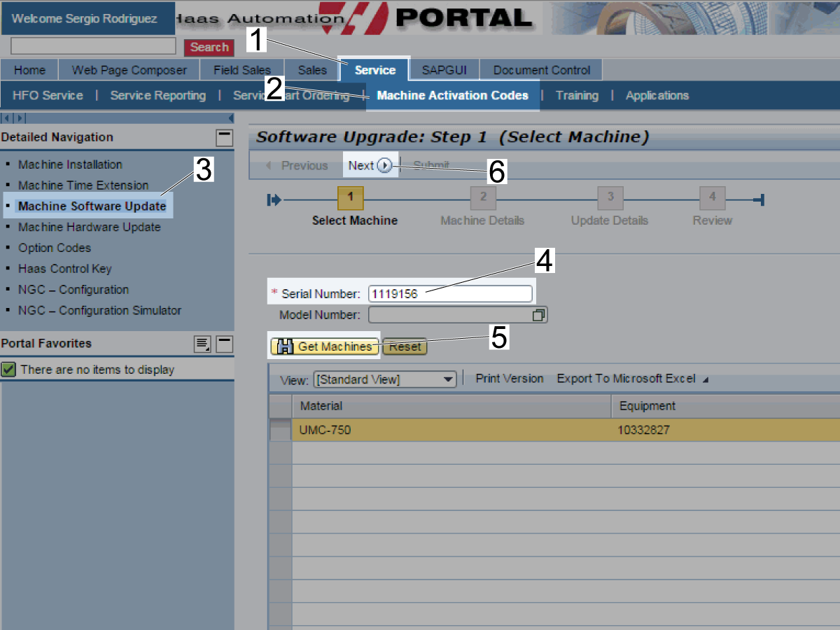This screenshot has width=840, height=630.
Task: Open Model Number value help icon
Action: pos(538,315)
